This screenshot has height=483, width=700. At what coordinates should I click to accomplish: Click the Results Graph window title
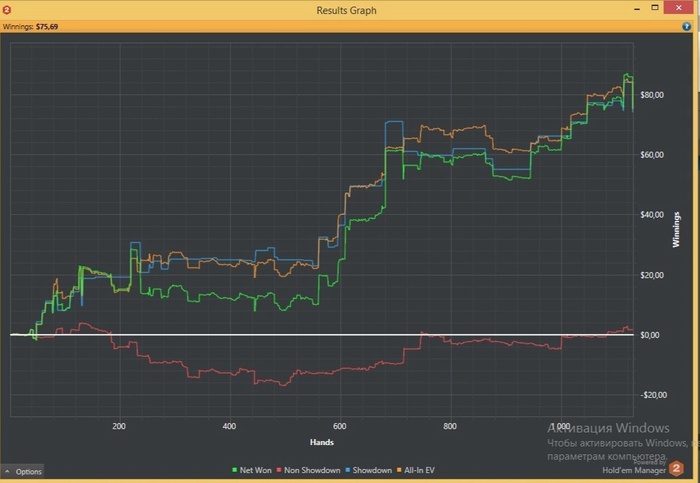pyautogui.click(x=346, y=10)
